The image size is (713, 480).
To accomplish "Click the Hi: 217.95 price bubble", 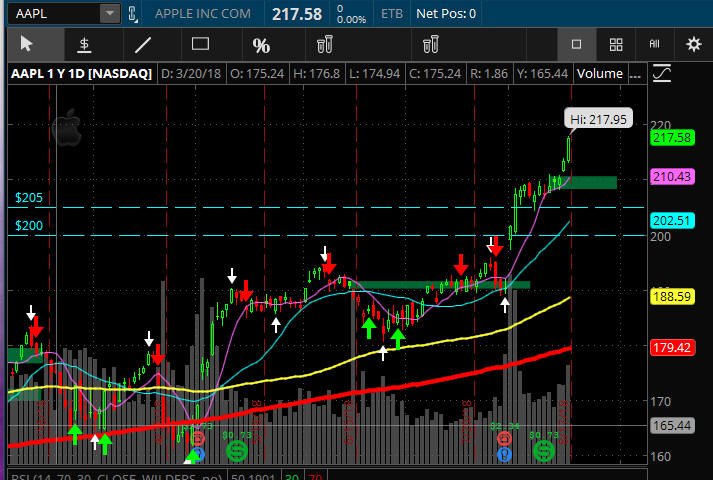I will click(598, 119).
